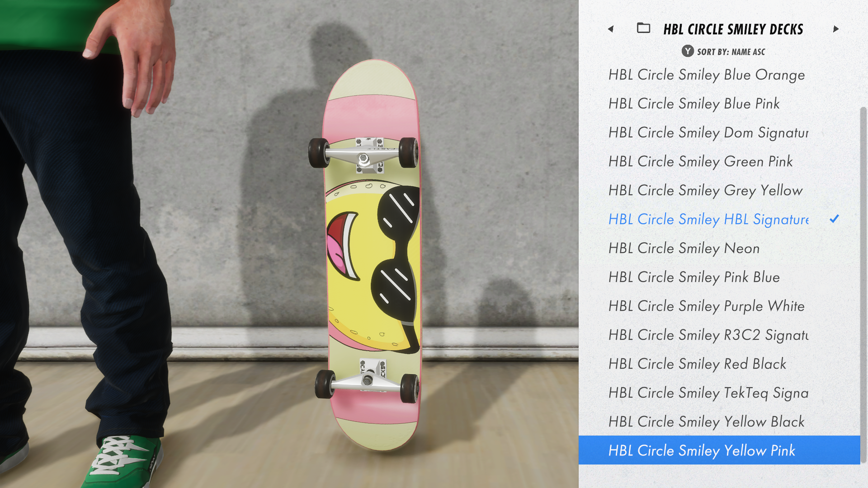Choose HBL Circle Smiley Blue Pink deck
The image size is (868, 488).
click(x=719, y=103)
